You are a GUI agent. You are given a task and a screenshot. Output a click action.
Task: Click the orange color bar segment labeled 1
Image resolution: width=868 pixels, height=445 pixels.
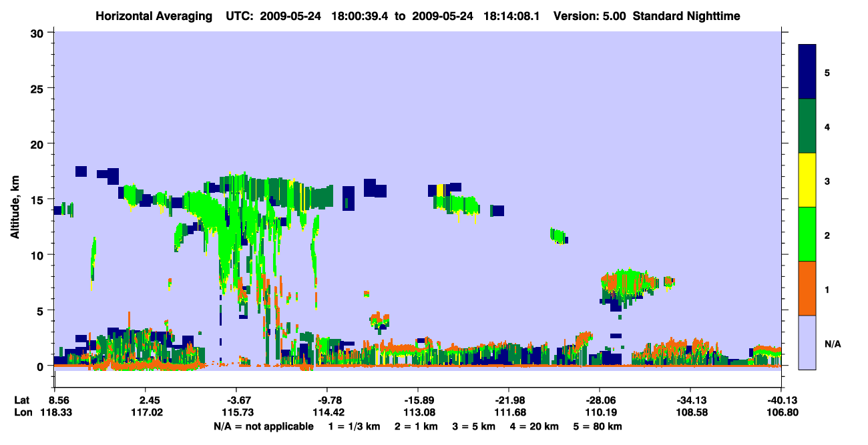tap(807, 288)
